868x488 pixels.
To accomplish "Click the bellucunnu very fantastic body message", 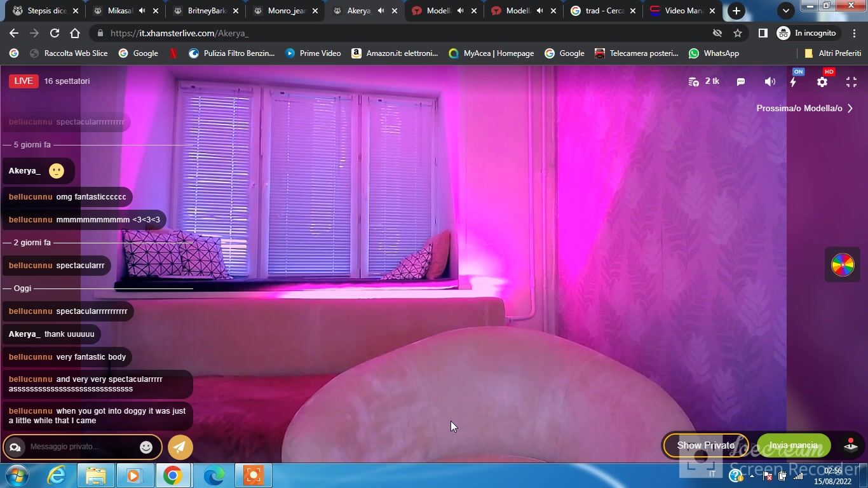I will click(x=67, y=357).
